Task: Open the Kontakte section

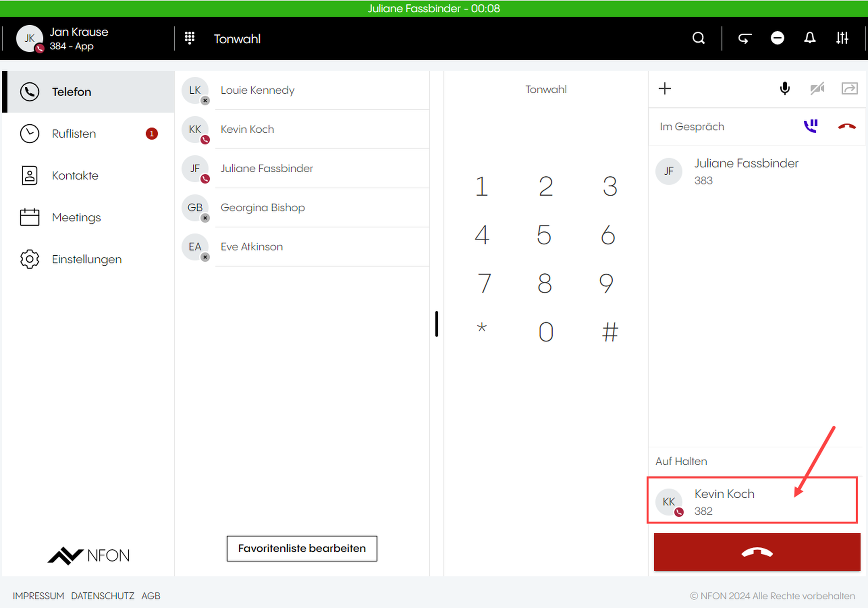Action: tap(75, 175)
